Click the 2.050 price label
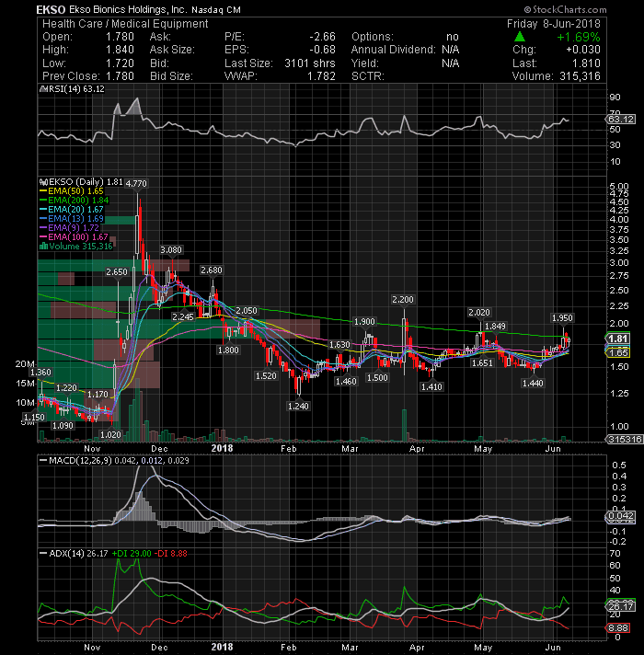This screenshot has height=655, width=644. click(247, 311)
